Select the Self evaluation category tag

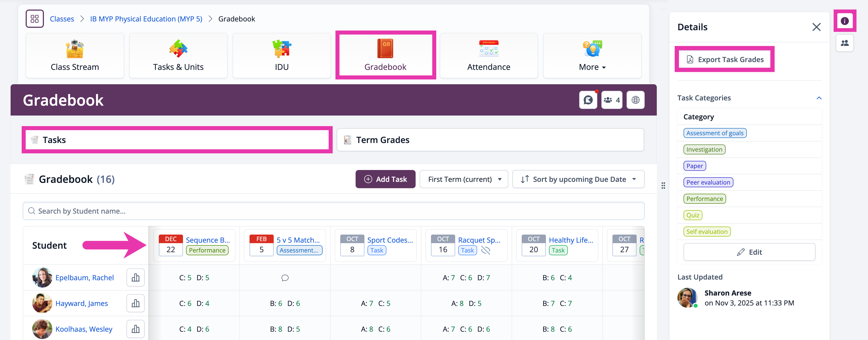tap(707, 232)
